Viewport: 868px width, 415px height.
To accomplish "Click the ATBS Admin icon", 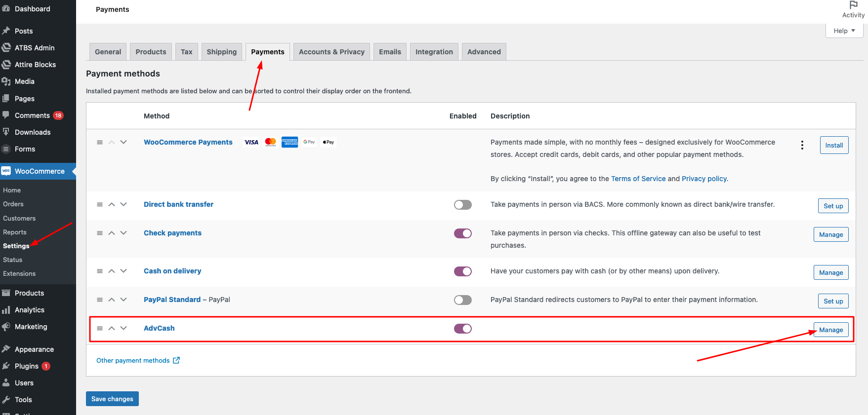I will tap(6, 48).
